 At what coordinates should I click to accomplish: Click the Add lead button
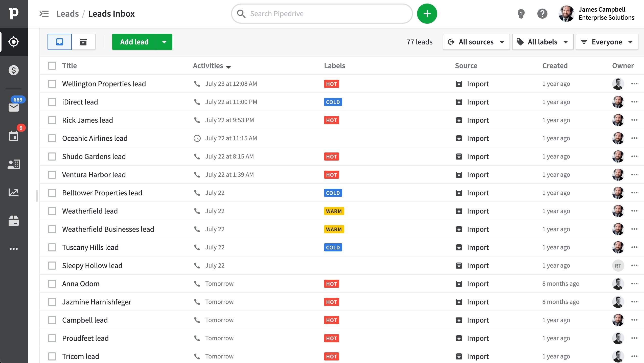pos(134,42)
